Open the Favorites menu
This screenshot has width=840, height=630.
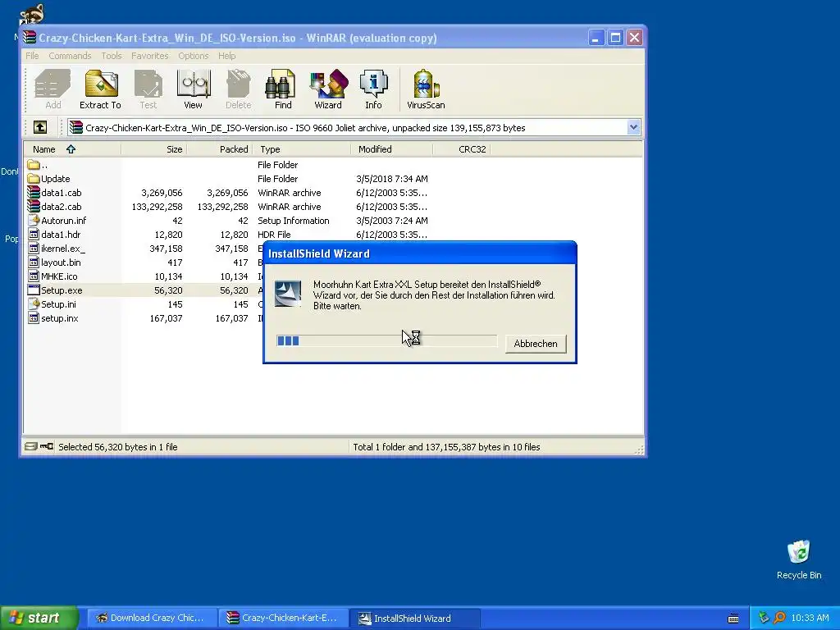pyautogui.click(x=149, y=56)
